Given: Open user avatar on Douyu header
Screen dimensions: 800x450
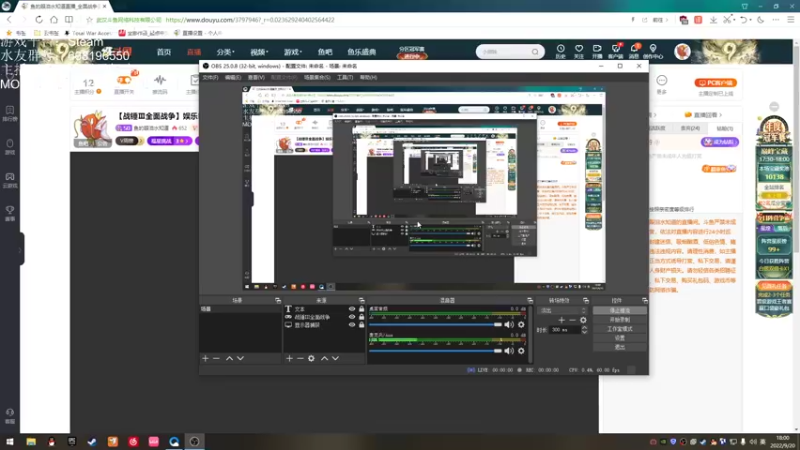Looking at the screenshot, I should [x=682, y=52].
